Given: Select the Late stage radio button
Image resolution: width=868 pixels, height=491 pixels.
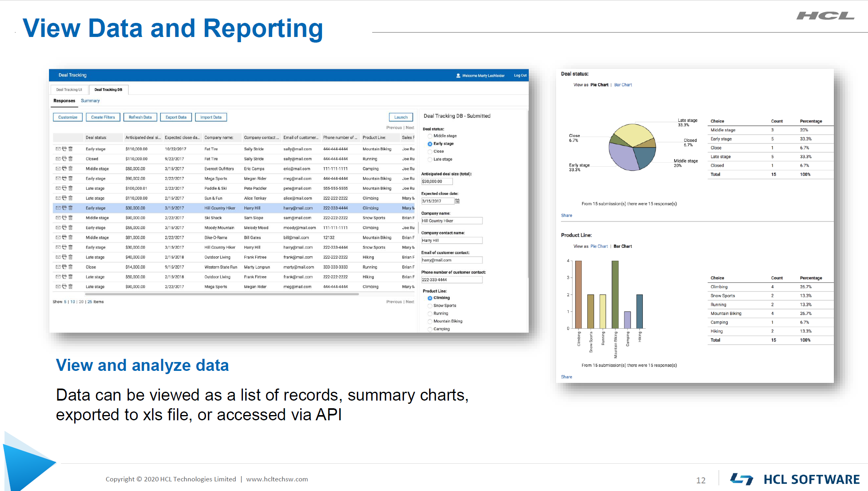Looking at the screenshot, I should (430, 160).
